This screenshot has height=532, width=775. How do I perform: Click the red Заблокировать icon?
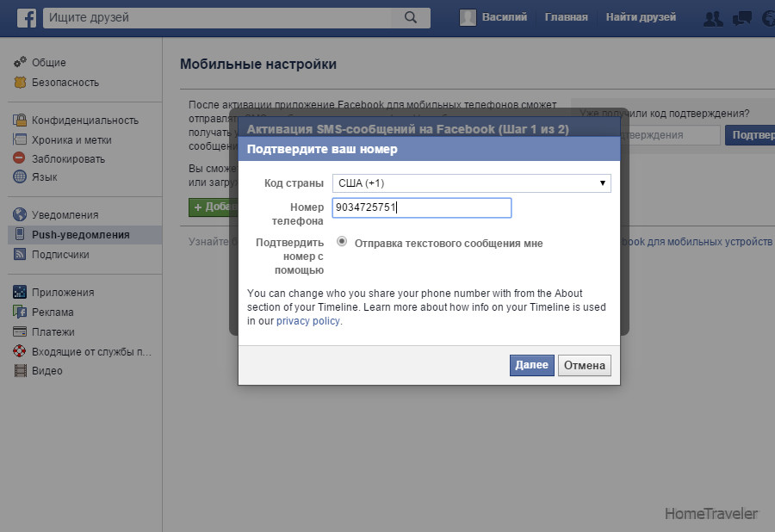coord(19,158)
